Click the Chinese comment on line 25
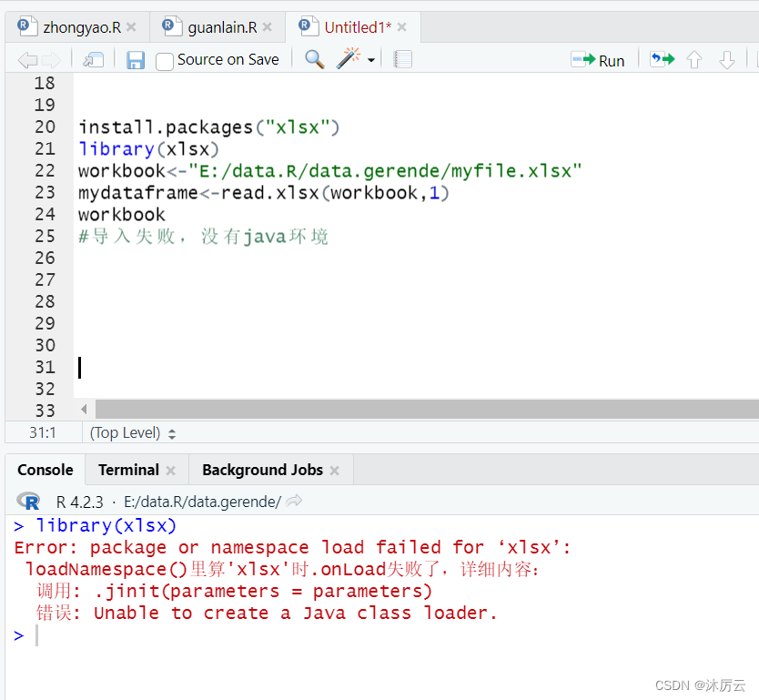The height and width of the screenshot is (700, 759). [203, 237]
